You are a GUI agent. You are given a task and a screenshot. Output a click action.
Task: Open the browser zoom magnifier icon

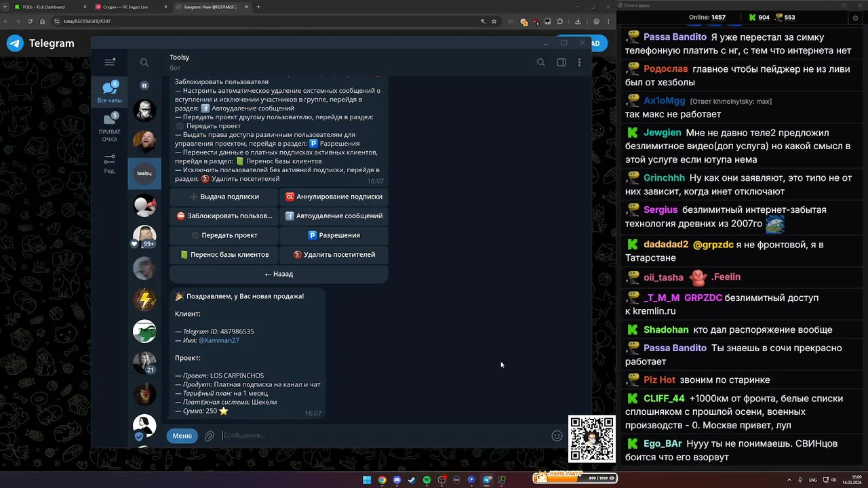click(x=483, y=21)
